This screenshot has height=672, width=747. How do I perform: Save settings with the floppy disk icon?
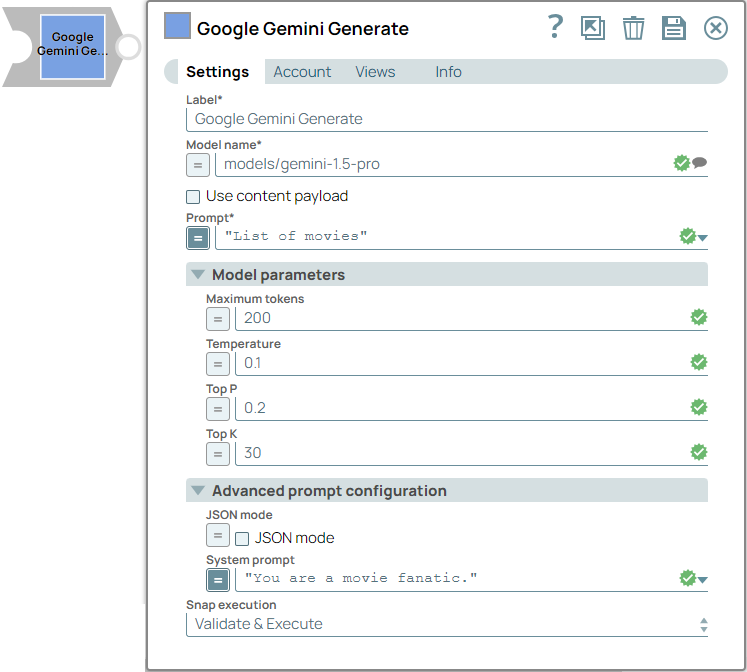pos(674,28)
